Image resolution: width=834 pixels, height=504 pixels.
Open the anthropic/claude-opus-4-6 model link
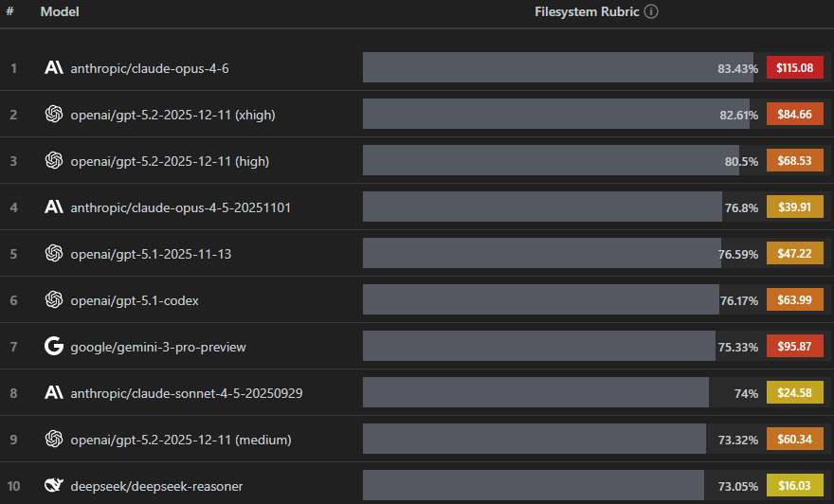tap(149, 68)
